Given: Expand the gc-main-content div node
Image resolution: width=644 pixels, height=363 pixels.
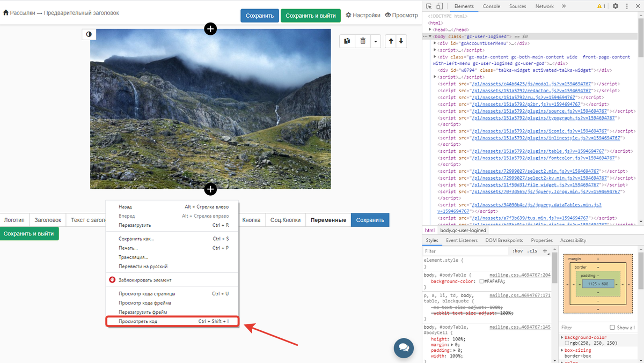Looking at the screenshot, I should [435, 57].
